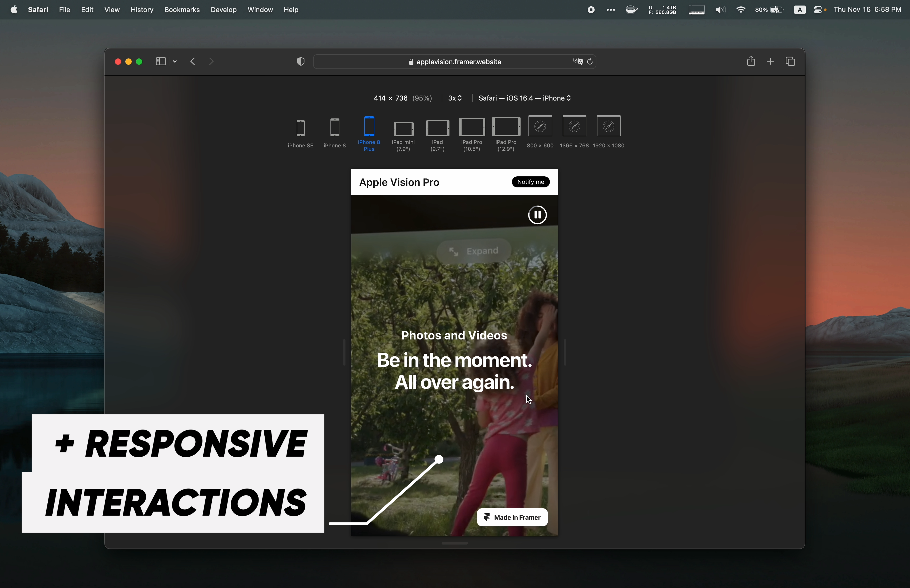Screen dimensions: 910x588
Task: Open the disk usage stats in menu bar
Action: click(x=662, y=10)
